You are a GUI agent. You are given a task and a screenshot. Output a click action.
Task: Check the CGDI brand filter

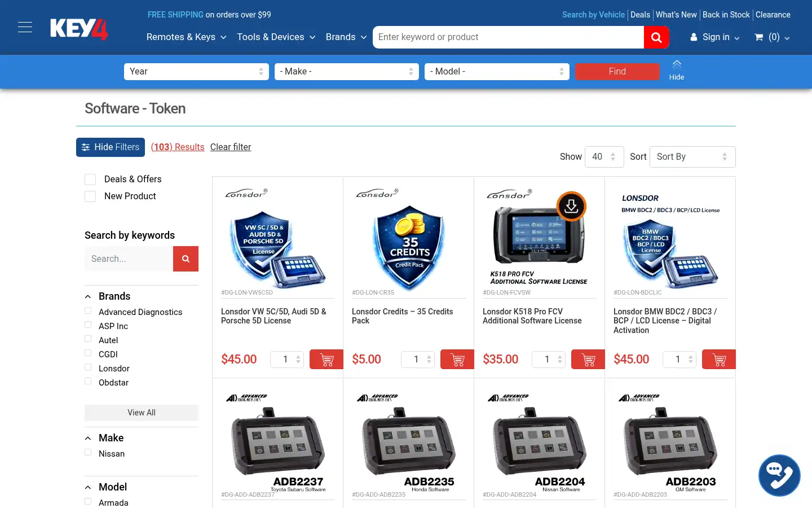pyautogui.click(x=88, y=353)
